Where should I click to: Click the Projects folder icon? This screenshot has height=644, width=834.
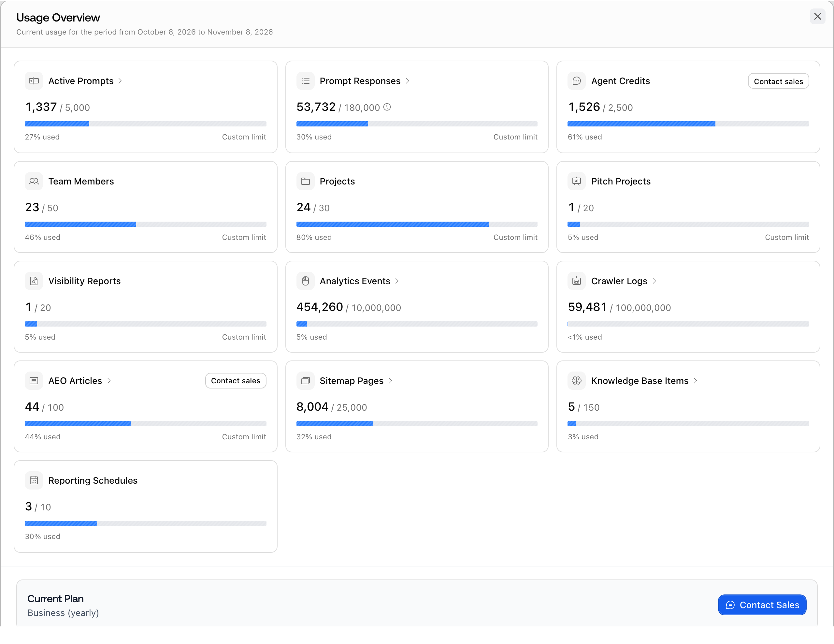click(x=306, y=182)
